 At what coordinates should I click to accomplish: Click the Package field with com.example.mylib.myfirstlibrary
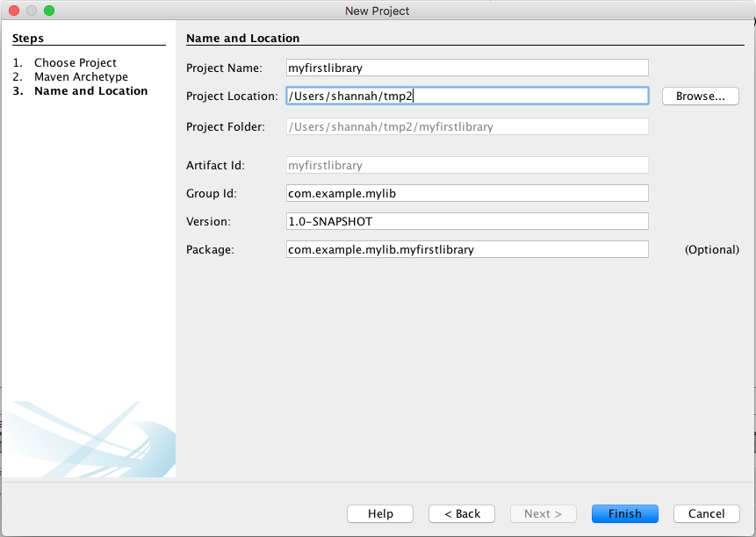click(465, 249)
